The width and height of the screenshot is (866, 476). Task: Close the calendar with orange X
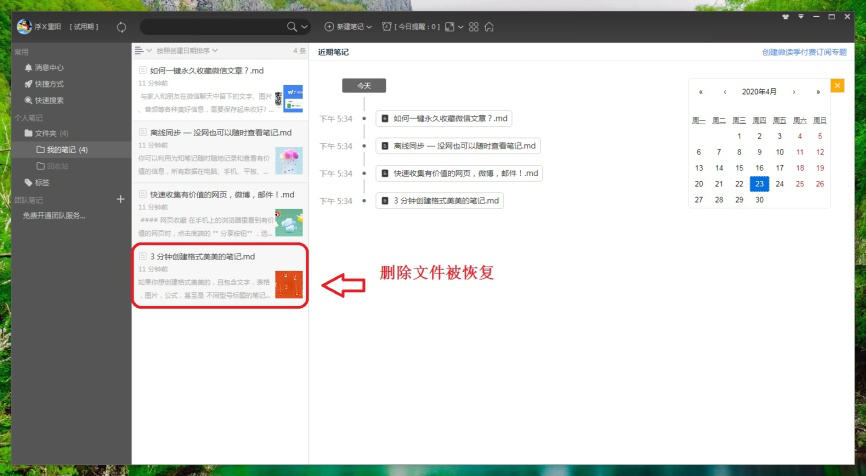pyautogui.click(x=837, y=86)
